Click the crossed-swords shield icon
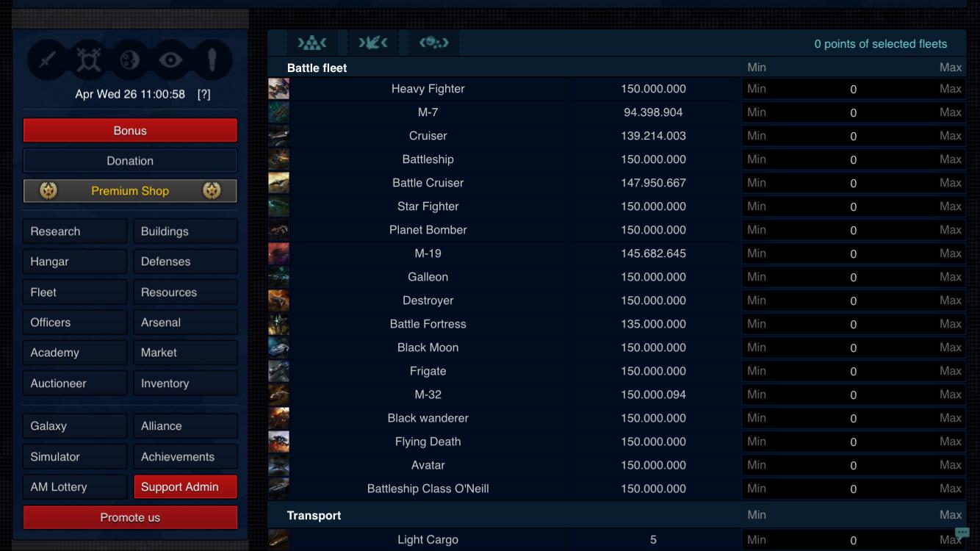Viewport: 980px width, 551px height. coord(89,60)
